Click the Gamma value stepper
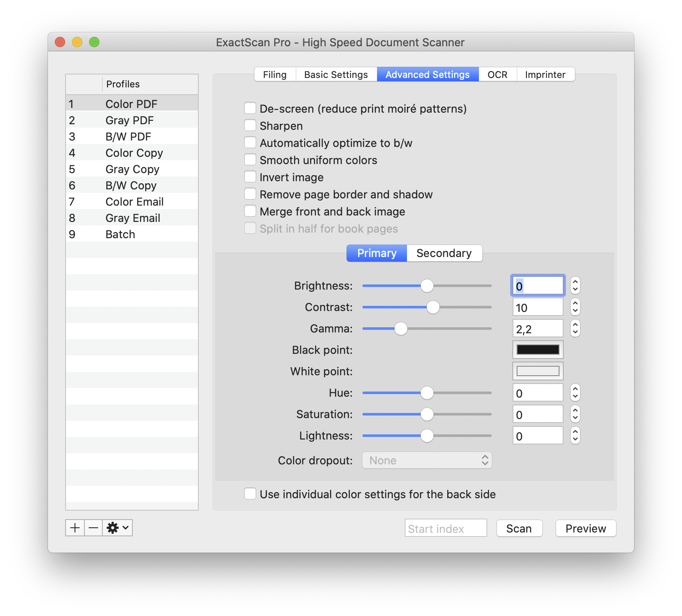 point(575,328)
